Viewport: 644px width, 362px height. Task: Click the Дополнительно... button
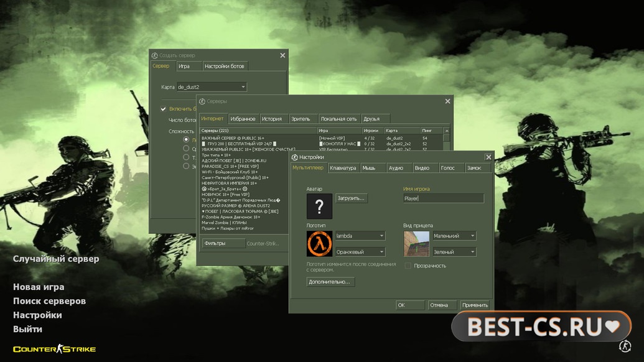coord(330,282)
